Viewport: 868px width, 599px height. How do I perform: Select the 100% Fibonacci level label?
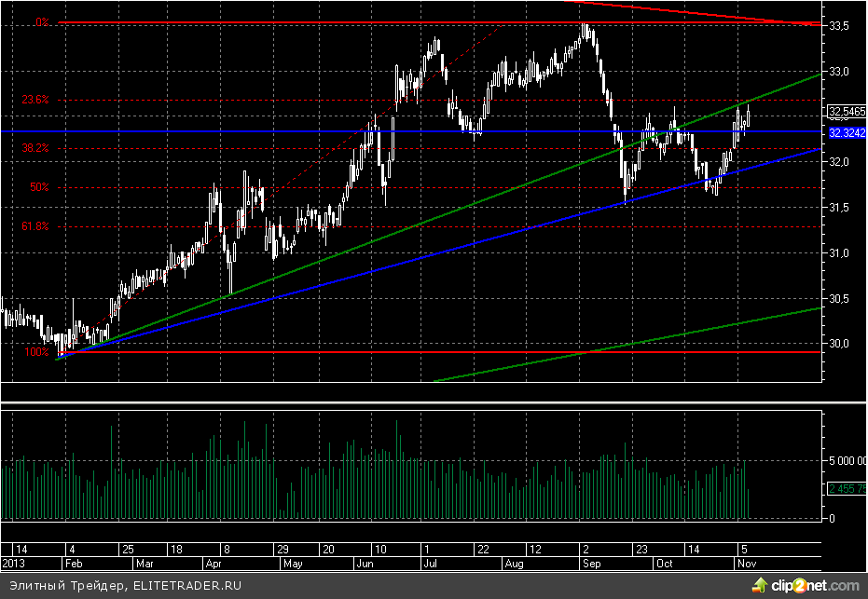(37, 352)
